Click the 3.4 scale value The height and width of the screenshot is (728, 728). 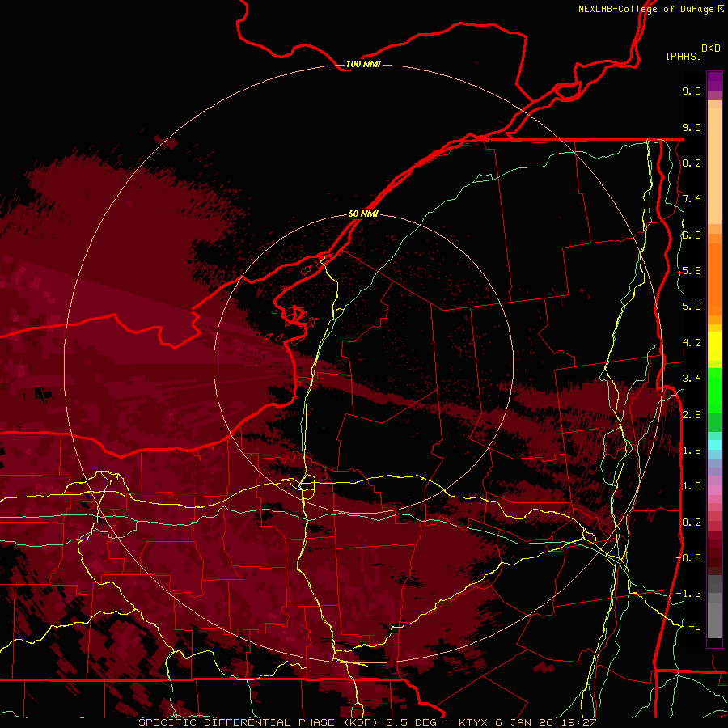(x=692, y=379)
